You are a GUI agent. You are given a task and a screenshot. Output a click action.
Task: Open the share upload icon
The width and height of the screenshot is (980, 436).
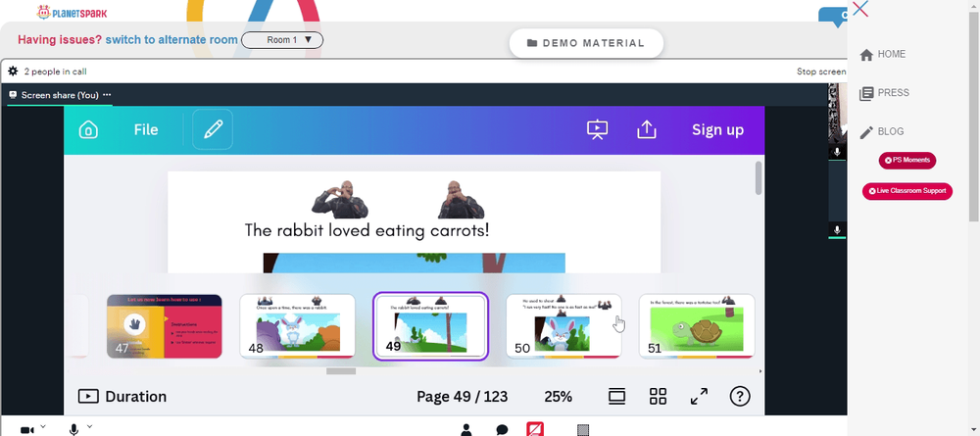point(646,129)
